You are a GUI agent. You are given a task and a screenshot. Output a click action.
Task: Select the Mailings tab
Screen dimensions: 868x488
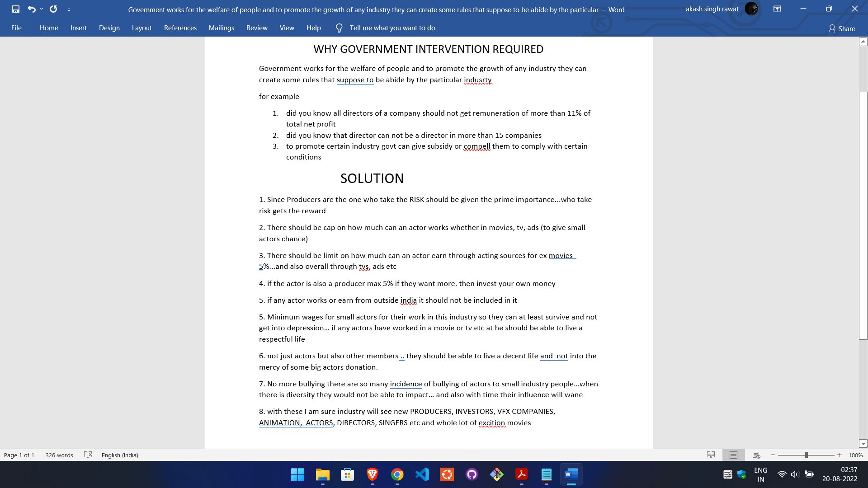tap(222, 28)
